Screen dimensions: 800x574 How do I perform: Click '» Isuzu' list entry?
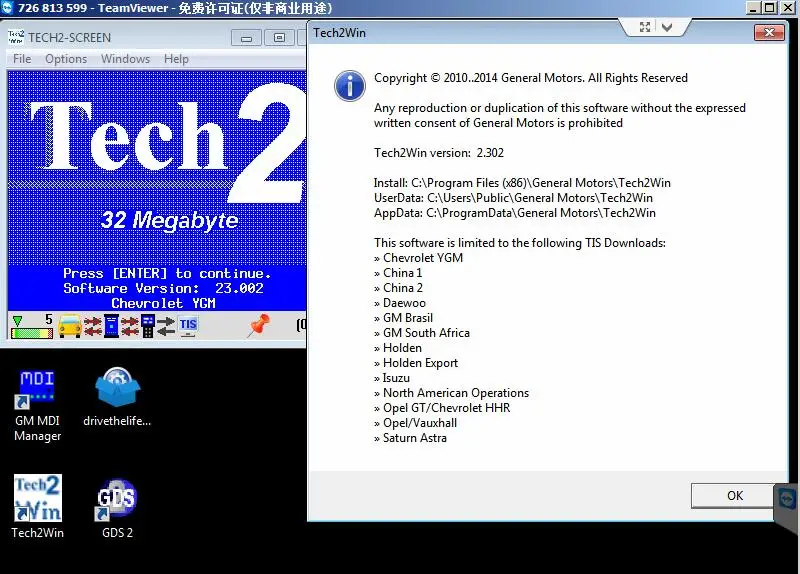tap(392, 378)
